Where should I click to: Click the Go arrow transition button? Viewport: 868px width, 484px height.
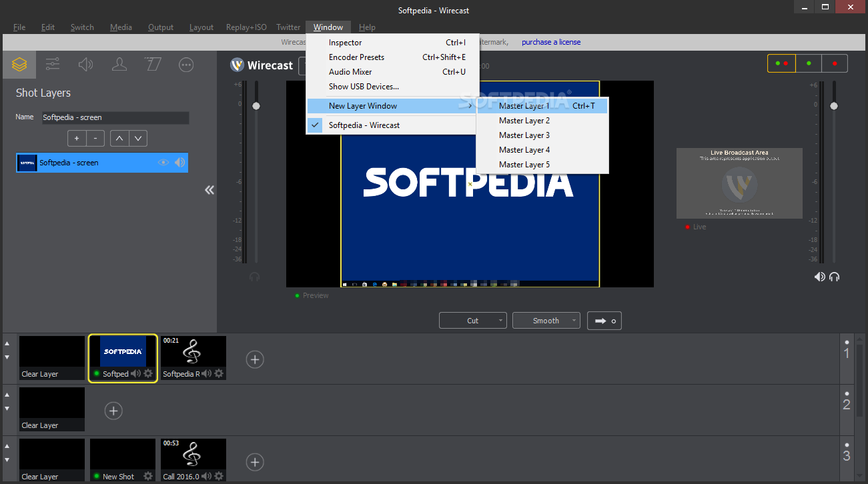pos(605,321)
